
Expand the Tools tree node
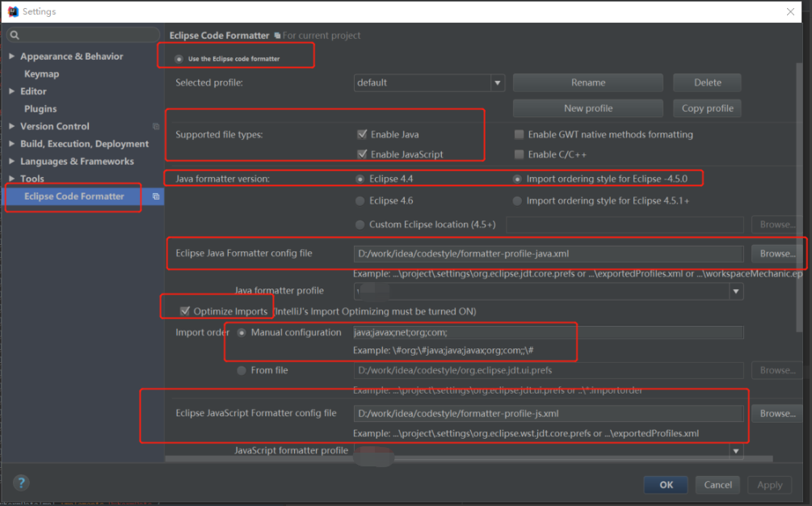click(x=11, y=178)
